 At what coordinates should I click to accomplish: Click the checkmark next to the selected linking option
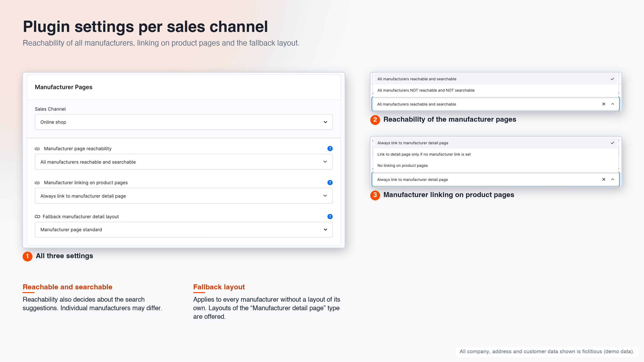pos(612,143)
